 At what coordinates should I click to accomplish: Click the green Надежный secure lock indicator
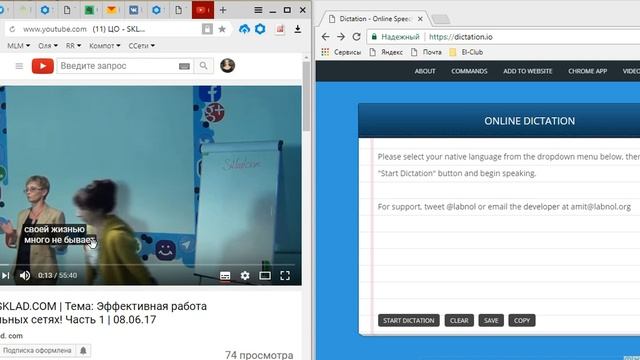click(395, 37)
